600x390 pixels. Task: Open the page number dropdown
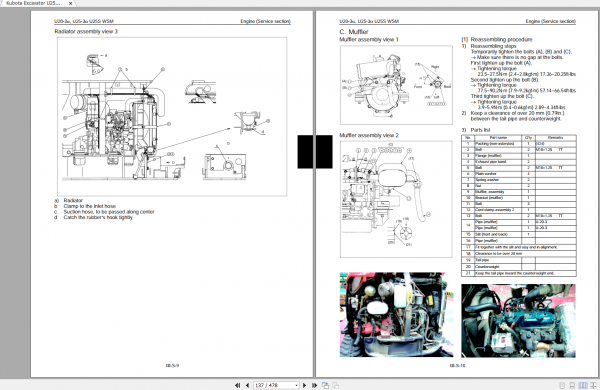(296, 385)
